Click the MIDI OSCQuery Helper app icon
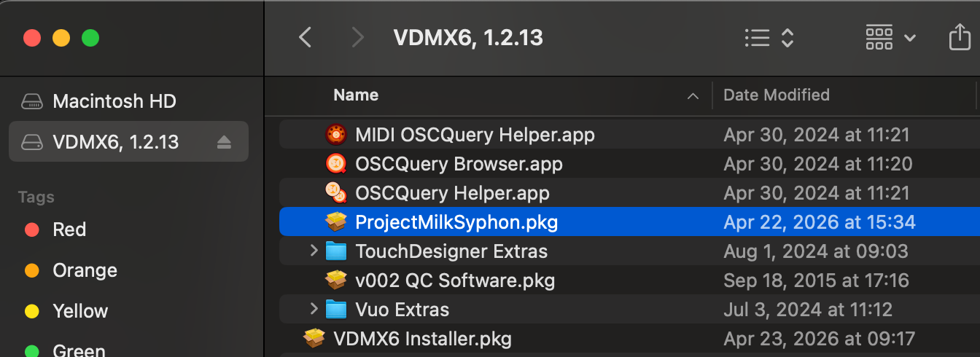 click(335, 135)
